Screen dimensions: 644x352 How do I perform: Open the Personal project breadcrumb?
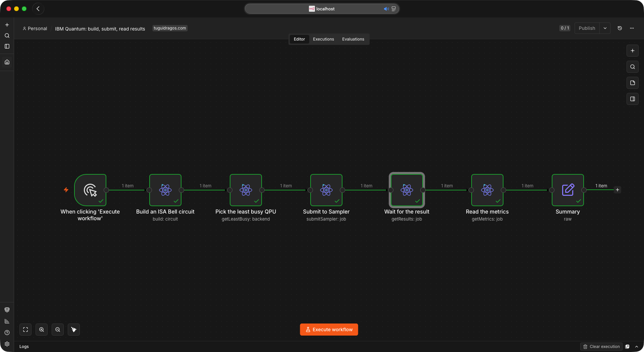tap(35, 28)
